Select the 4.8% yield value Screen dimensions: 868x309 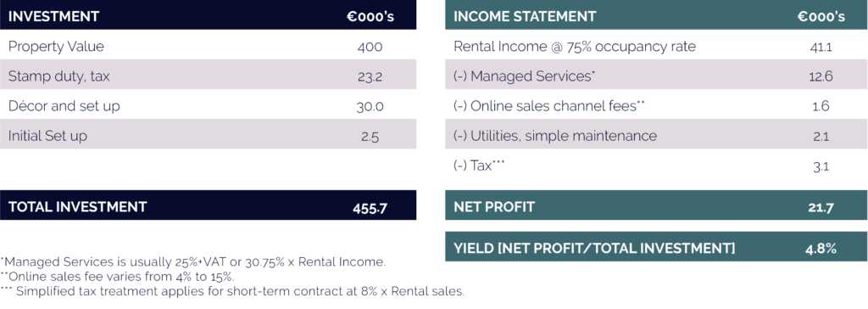pos(821,249)
